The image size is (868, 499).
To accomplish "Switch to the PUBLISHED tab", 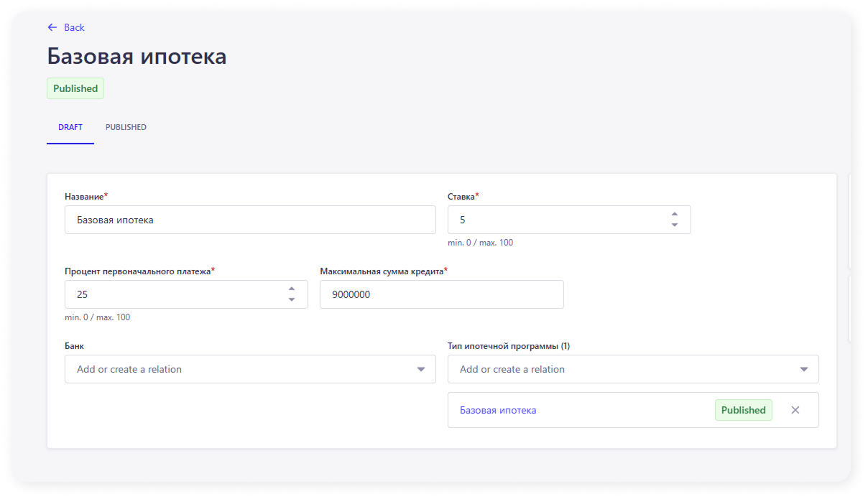I will [x=126, y=127].
